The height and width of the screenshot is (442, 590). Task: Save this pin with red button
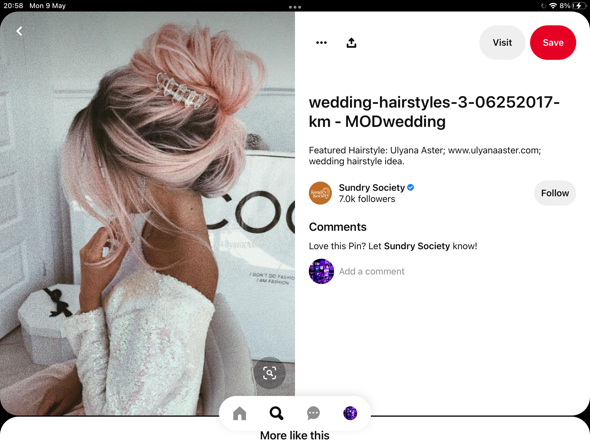coord(553,43)
